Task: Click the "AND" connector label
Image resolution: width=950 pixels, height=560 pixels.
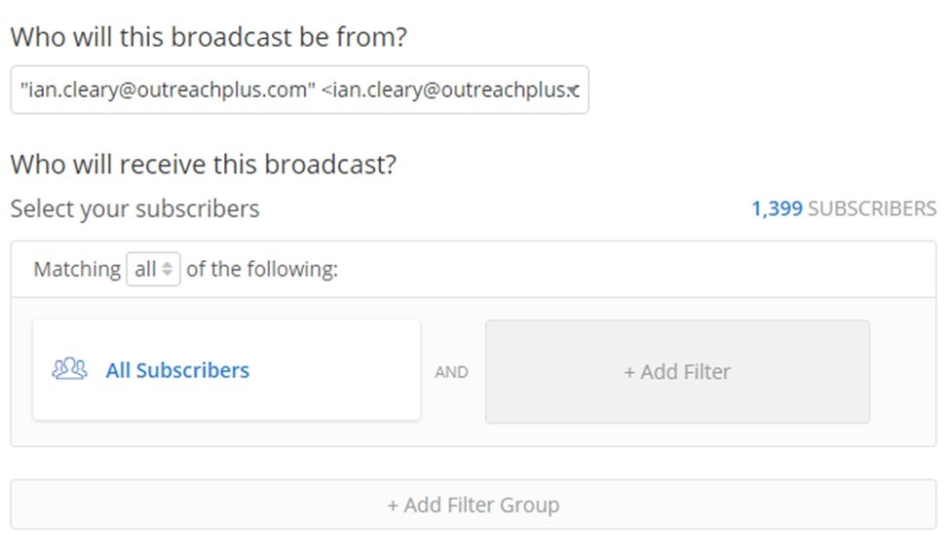Action: (x=451, y=371)
